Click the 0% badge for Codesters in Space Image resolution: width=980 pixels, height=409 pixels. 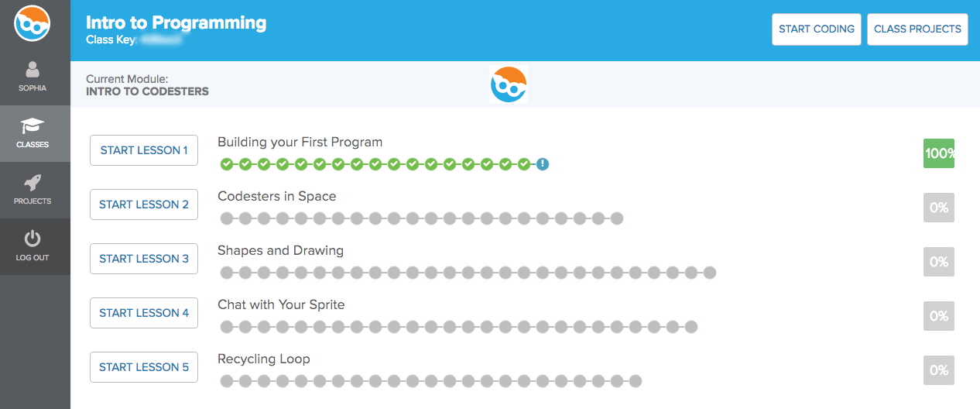pyautogui.click(x=939, y=208)
